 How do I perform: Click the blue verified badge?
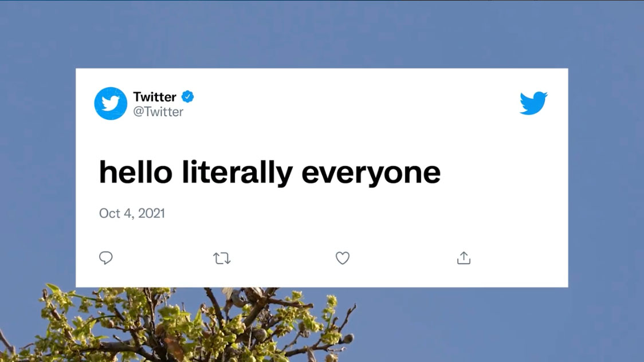tap(188, 97)
